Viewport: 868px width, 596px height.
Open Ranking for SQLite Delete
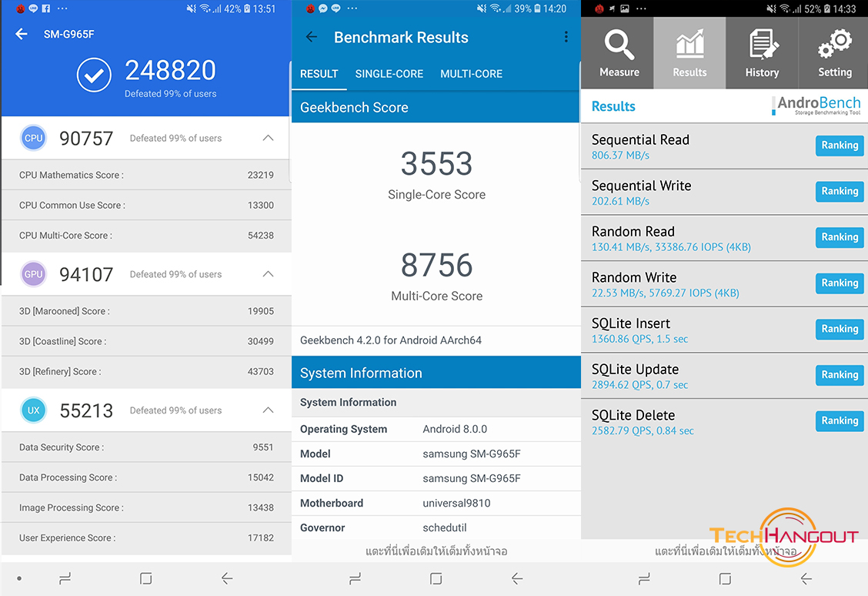840,421
